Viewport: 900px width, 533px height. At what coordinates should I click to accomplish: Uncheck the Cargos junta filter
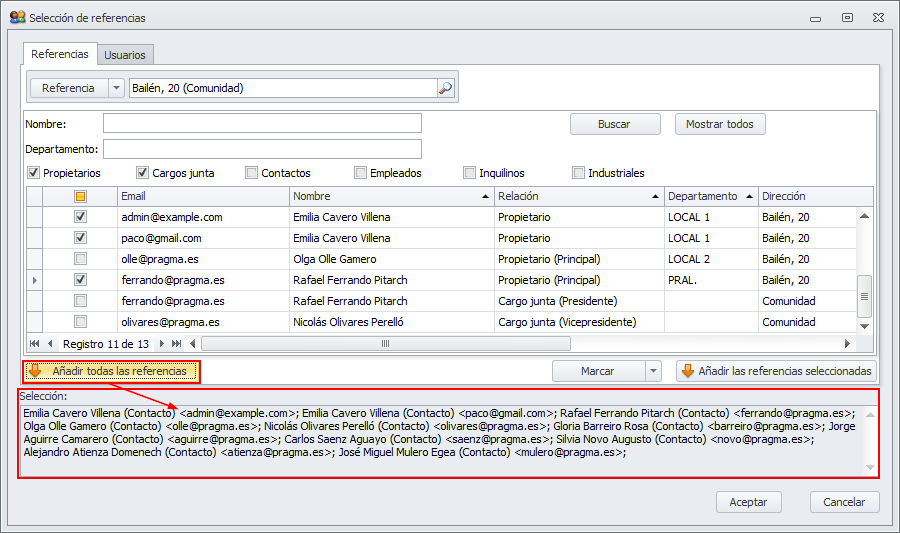142,173
